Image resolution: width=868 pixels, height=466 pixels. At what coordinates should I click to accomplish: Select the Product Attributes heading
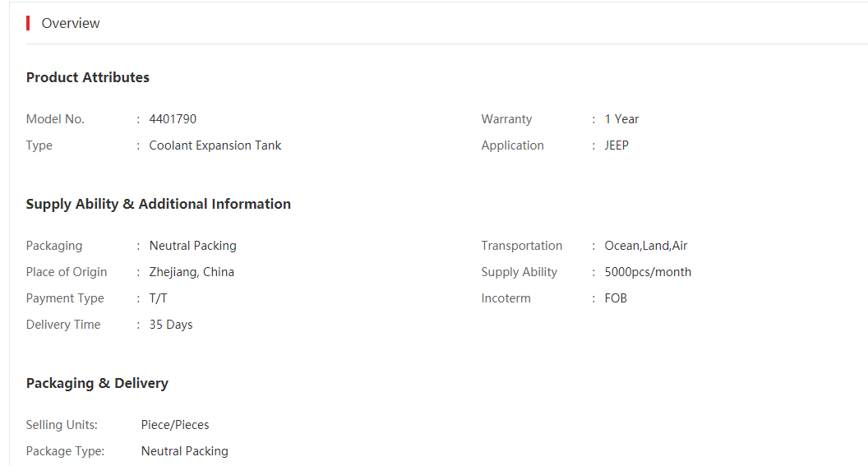87,77
